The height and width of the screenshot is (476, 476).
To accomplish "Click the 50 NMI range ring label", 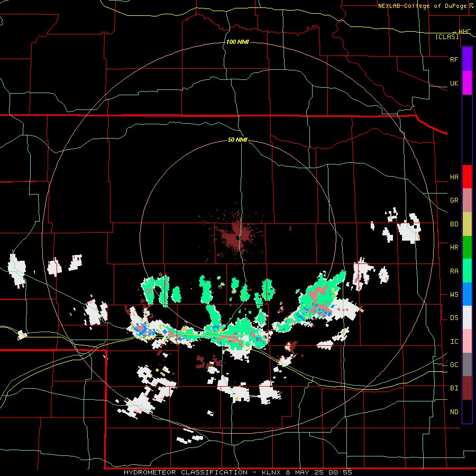I will click(237, 140).
